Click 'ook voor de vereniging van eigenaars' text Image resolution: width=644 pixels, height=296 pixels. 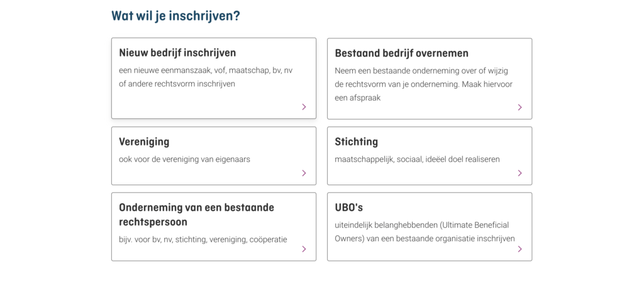coord(184,159)
